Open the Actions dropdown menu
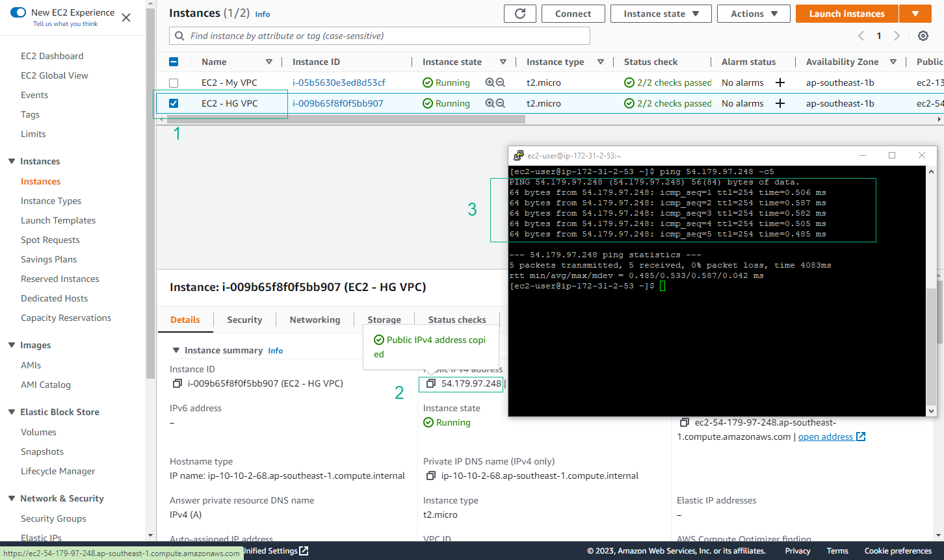The height and width of the screenshot is (560, 944). (x=754, y=14)
